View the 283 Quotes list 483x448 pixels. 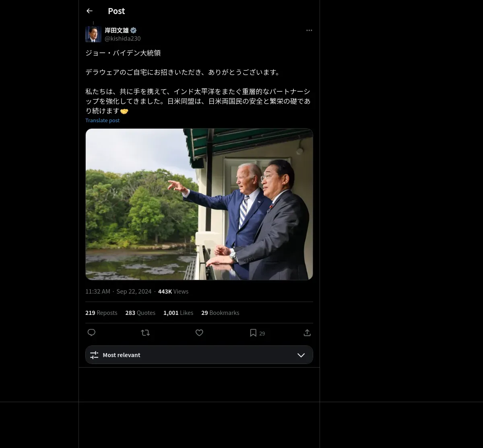(x=140, y=312)
